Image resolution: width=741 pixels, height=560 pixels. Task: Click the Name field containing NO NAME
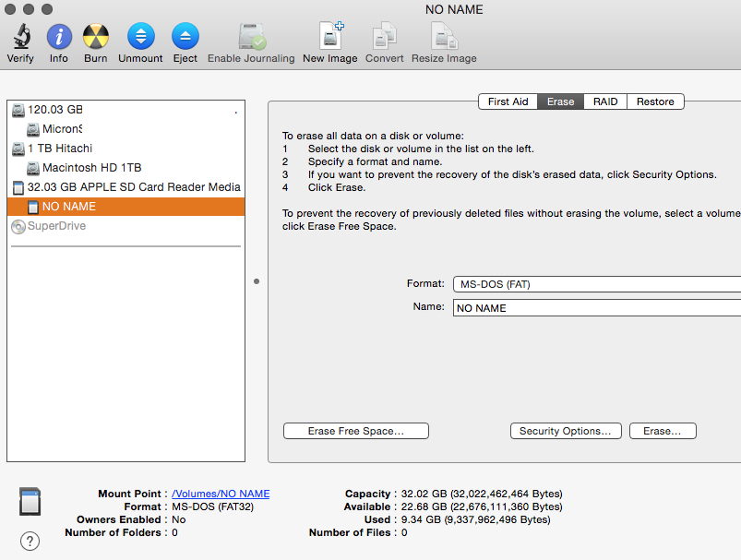(597, 307)
